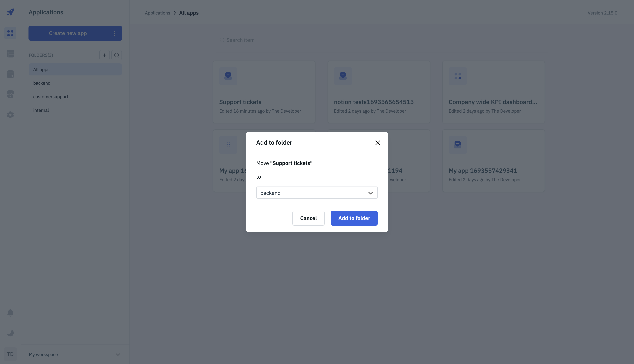
Task: Open the data sources icon in sidebar
Action: pyautogui.click(x=10, y=74)
